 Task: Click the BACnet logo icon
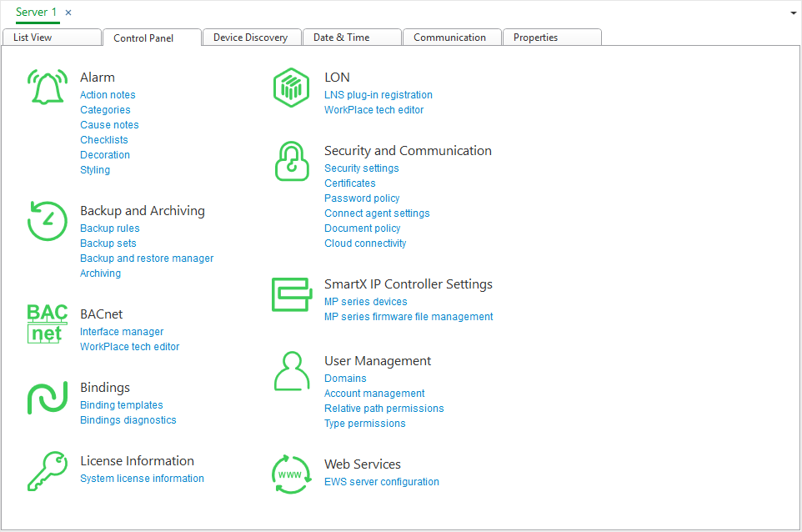pos(47,324)
